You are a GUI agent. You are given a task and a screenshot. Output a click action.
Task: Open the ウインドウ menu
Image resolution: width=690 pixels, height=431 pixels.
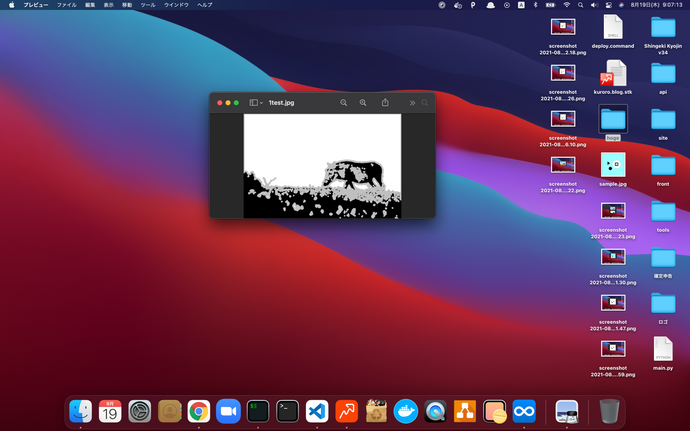(x=176, y=5)
